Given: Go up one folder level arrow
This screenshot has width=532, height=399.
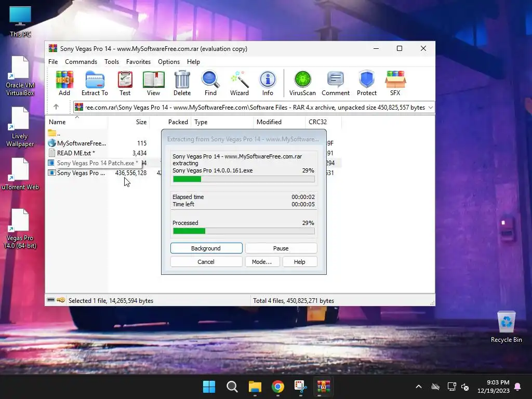Looking at the screenshot, I should click(x=56, y=107).
